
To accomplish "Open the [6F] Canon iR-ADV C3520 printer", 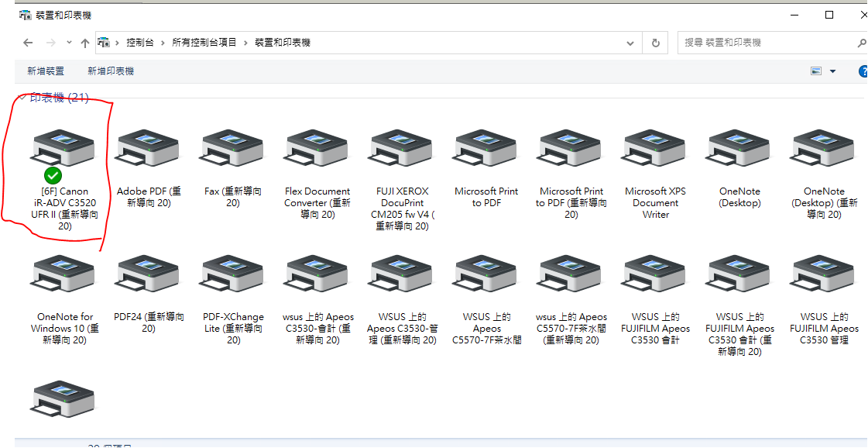I will [x=64, y=147].
